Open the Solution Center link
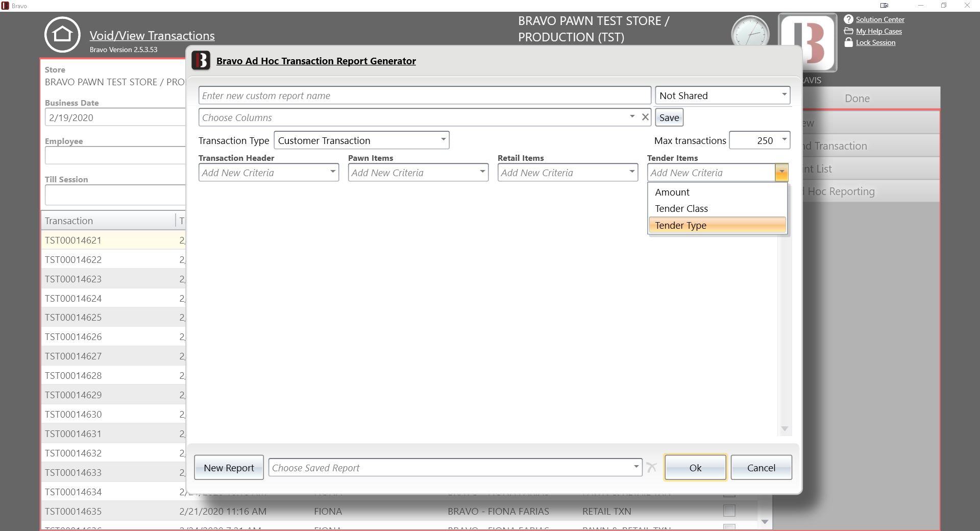 pos(880,19)
